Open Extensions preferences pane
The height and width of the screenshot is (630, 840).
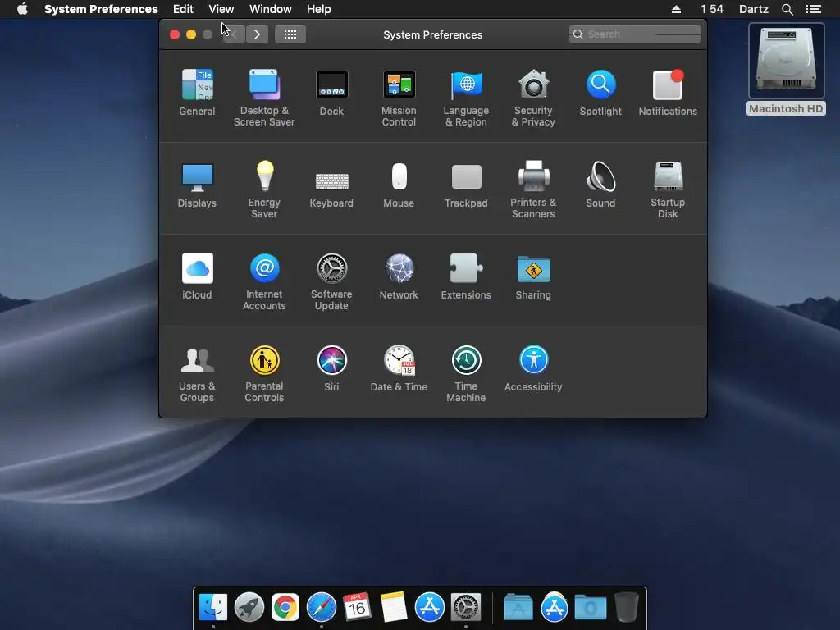tap(466, 276)
